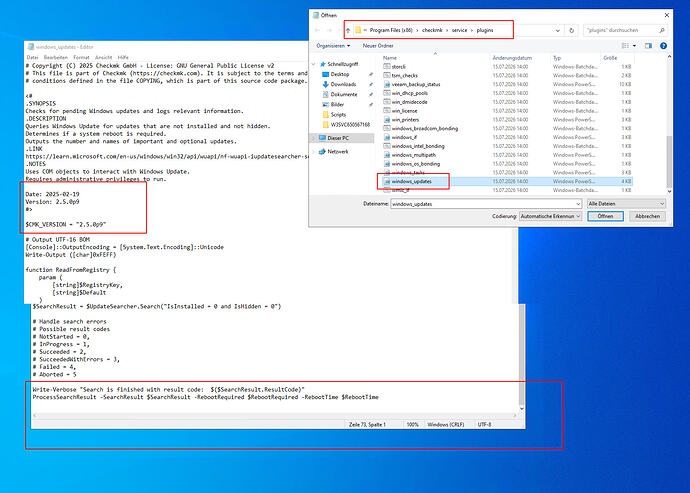Click the refresh icon beside the address bar

(571, 30)
